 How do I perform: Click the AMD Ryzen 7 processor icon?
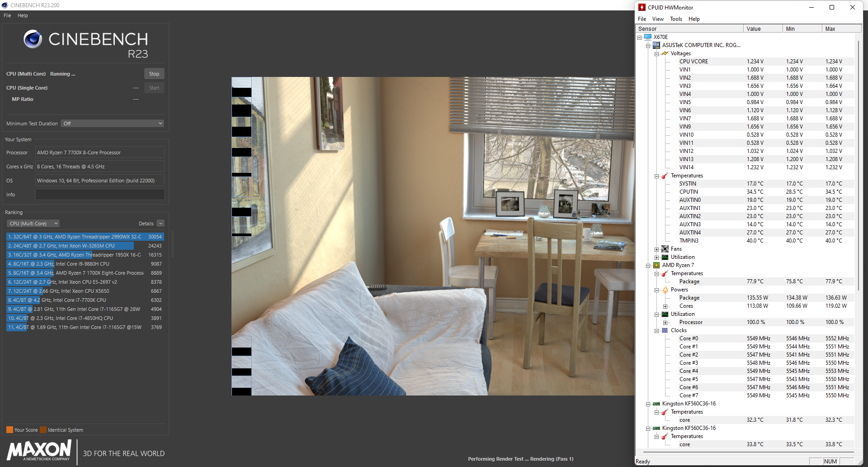(656, 265)
